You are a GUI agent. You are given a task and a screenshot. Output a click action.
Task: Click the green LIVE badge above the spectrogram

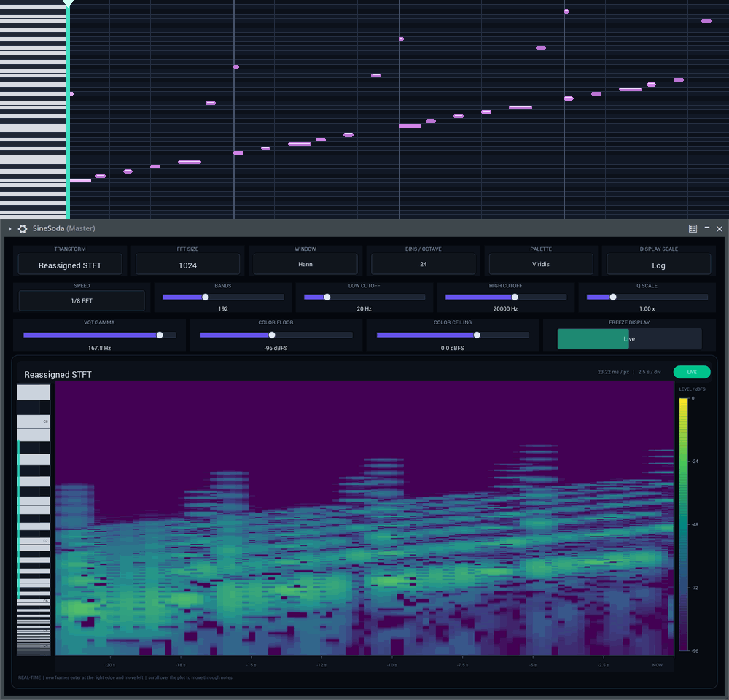(x=692, y=372)
